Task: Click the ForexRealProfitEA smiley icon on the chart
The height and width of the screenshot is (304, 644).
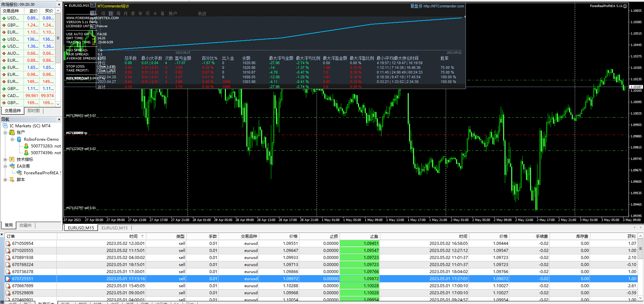Action: 625,6
